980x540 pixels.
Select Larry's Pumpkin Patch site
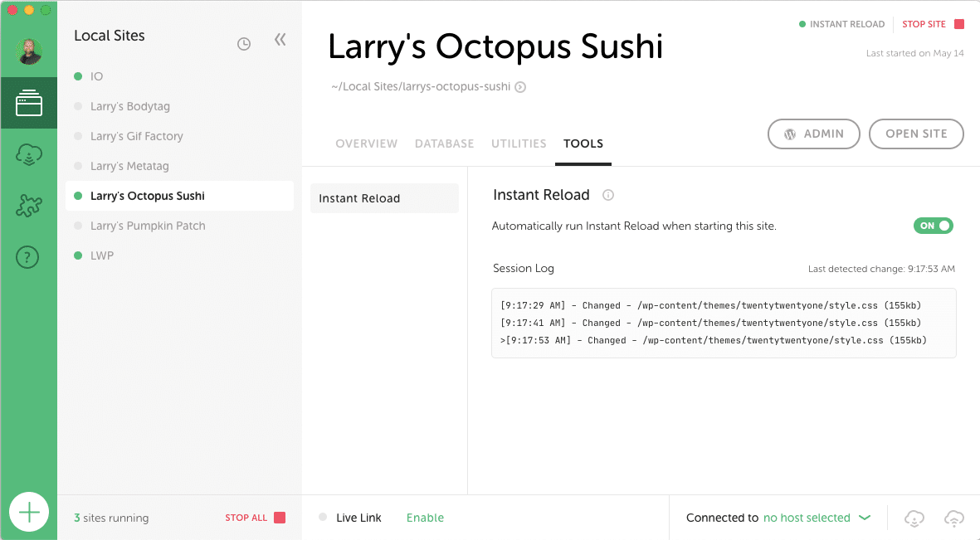coord(179,226)
